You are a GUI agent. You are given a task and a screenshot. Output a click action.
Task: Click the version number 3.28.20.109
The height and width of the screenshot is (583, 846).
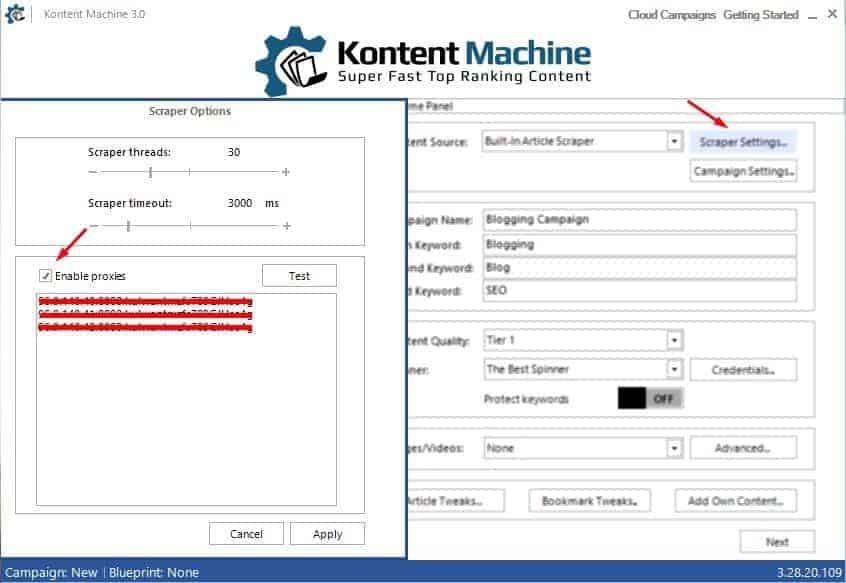[x=809, y=572]
